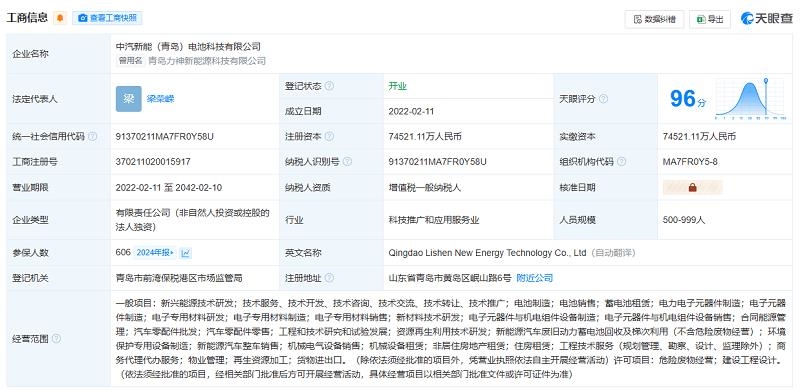Click taxpayer ID value beside 纳税人识别号

click(x=437, y=162)
